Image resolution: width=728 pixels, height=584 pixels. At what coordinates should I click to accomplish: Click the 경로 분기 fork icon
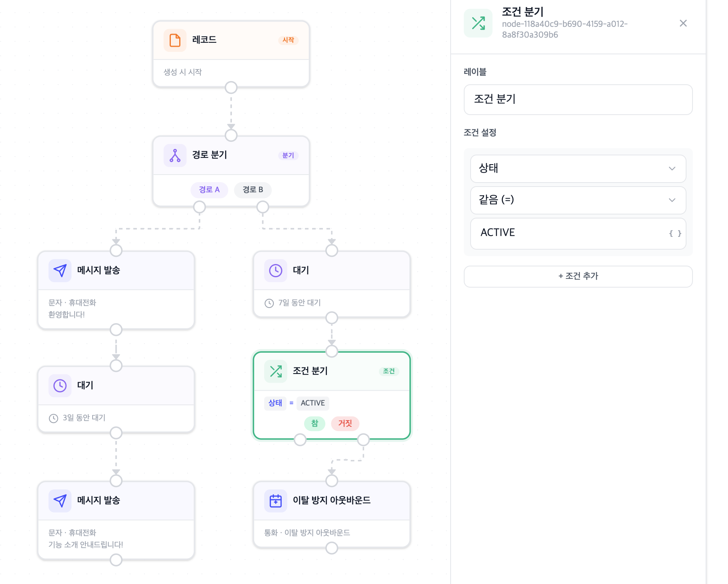(175, 155)
